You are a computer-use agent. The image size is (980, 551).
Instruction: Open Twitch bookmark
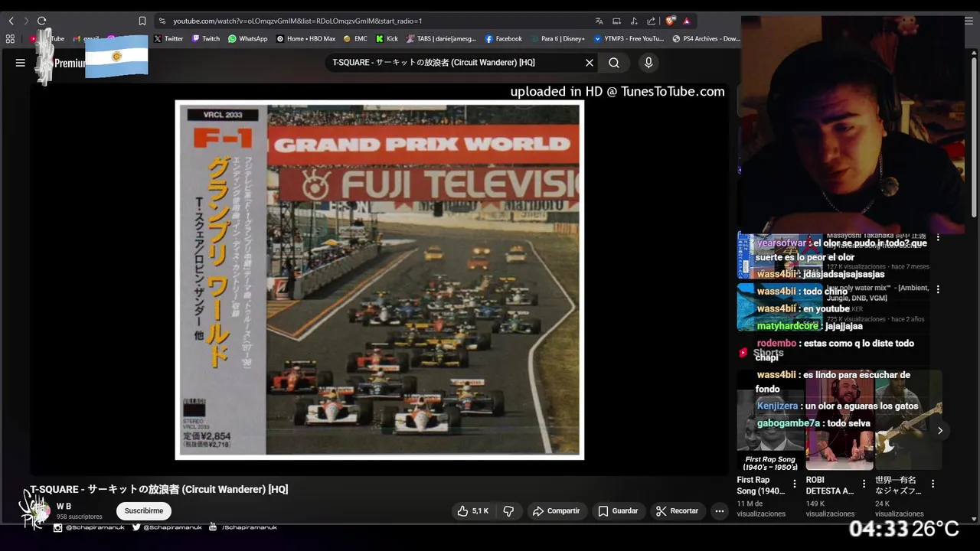click(x=206, y=38)
